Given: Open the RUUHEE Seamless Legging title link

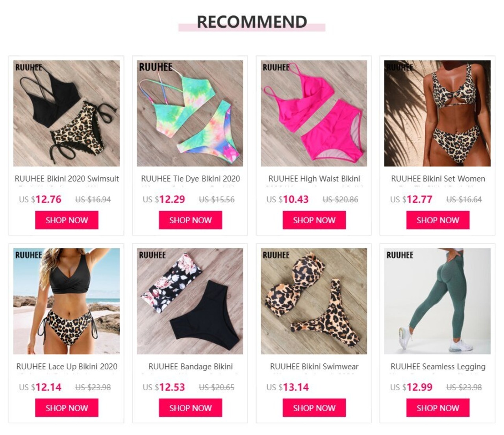Looking at the screenshot, I should 438,367.
